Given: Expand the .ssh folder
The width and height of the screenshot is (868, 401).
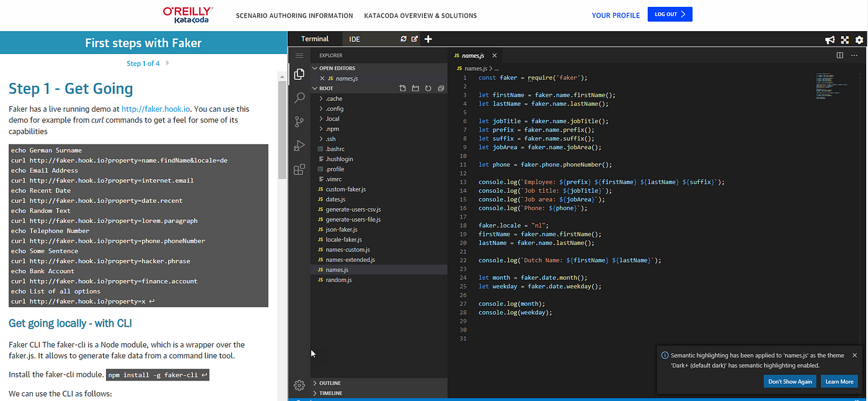Looking at the screenshot, I should (x=330, y=139).
